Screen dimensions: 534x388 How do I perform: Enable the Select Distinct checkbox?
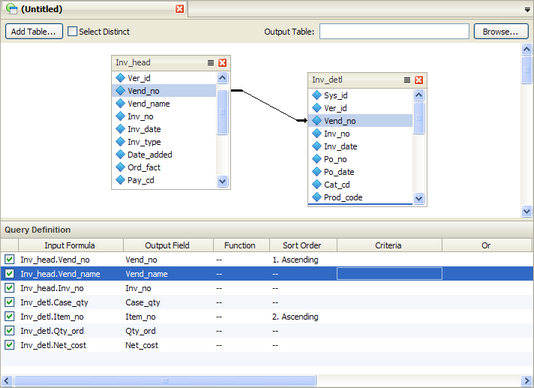72,31
